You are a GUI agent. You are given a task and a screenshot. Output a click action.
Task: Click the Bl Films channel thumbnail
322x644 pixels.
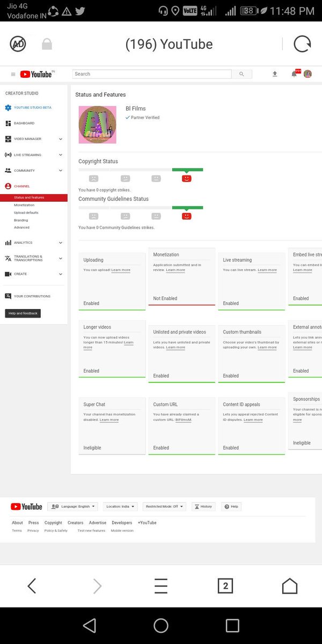97,125
